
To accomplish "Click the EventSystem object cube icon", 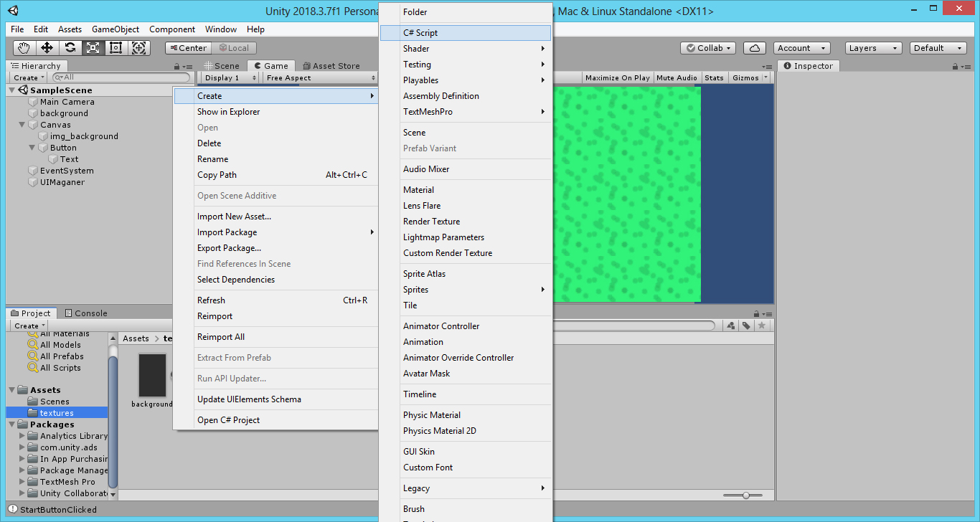I will (x=32, y=171).
